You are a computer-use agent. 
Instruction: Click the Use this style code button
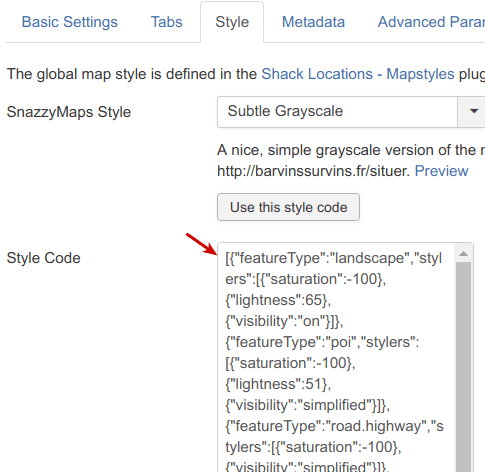coord(288,207)
